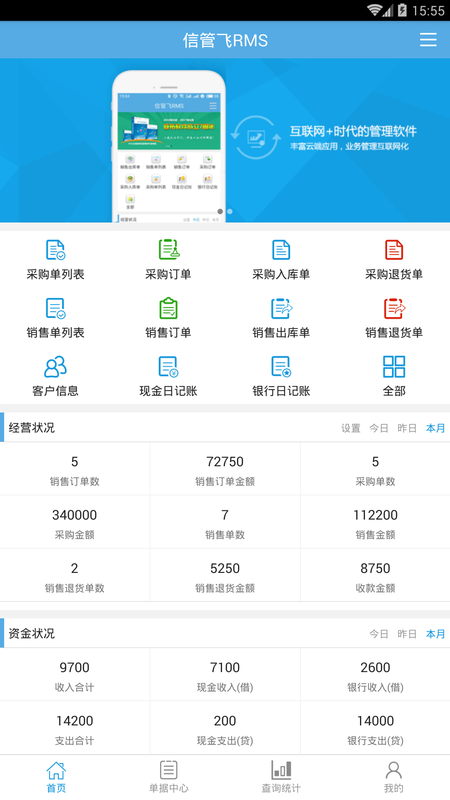Screen dimensions: 450x800
Task: Tap the green 采购订单 icon
Action: 168,250
